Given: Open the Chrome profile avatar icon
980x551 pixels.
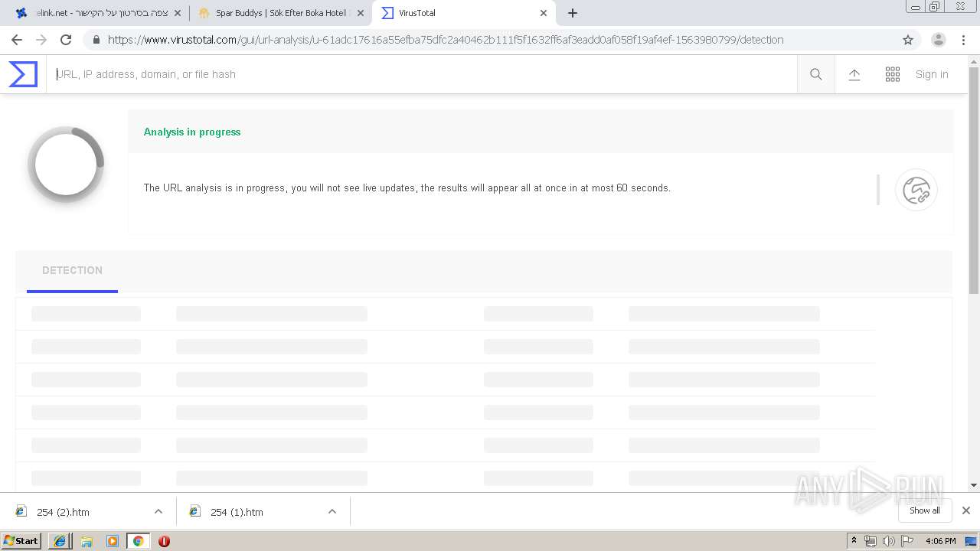Looking at the screenshot, I should 938,40.
